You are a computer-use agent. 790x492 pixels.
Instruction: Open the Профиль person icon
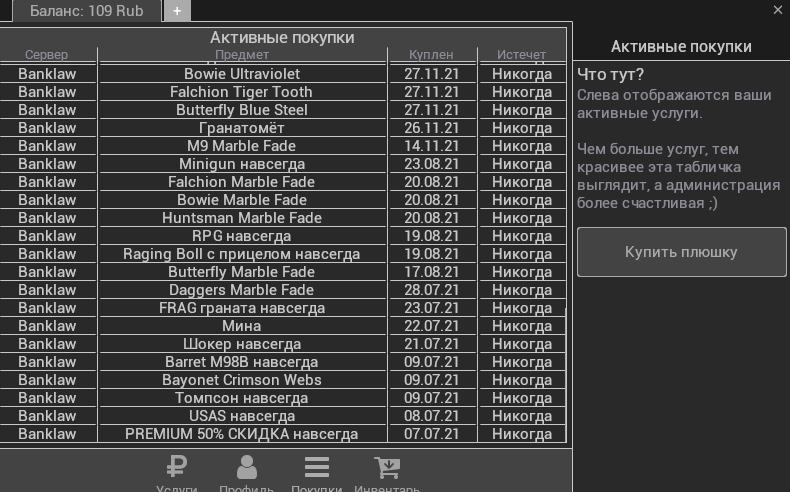(246, 467)
